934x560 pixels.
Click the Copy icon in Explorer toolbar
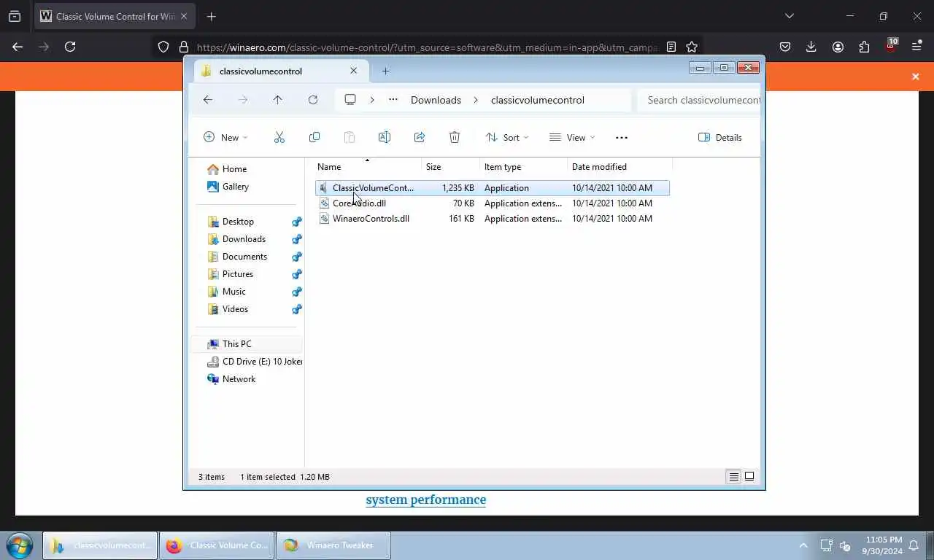coord(314,137)
